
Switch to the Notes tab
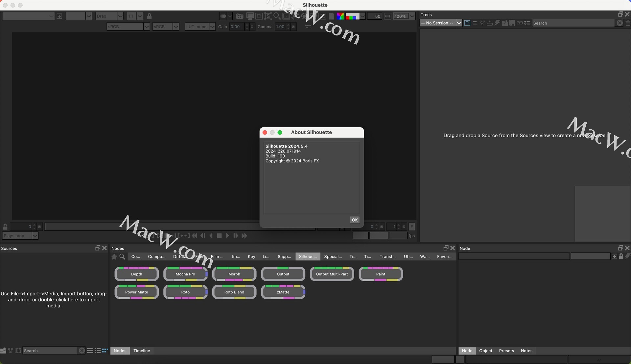[526, 351]
